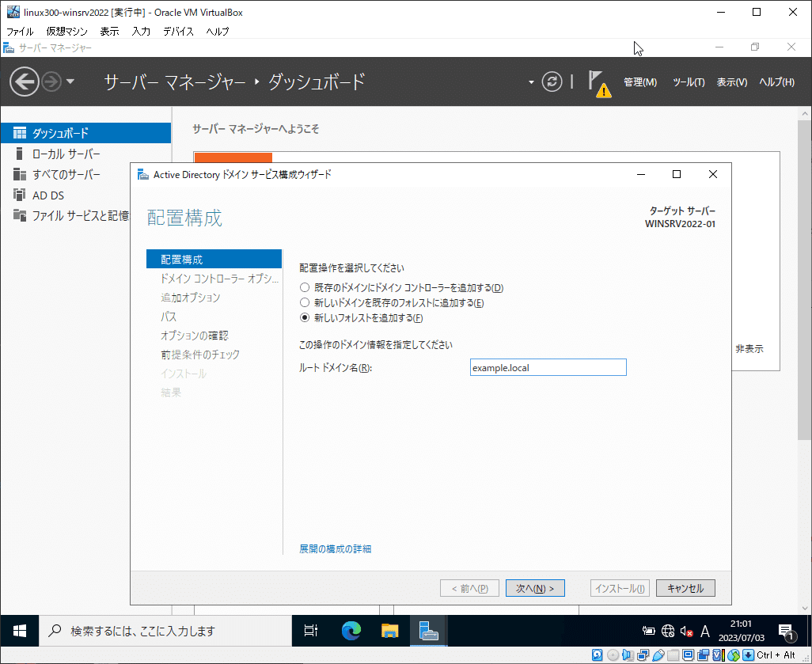Open VirtualBox 仮想マシン menu
Screen dimensions: 812x664
pyautogui.click(x=66, y=32)
